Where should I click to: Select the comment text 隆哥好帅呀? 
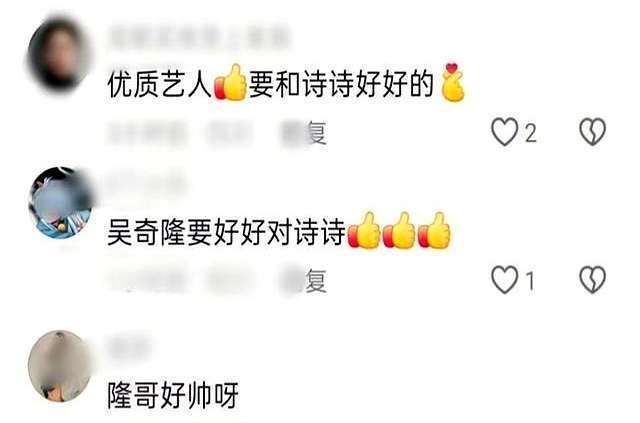173,395
